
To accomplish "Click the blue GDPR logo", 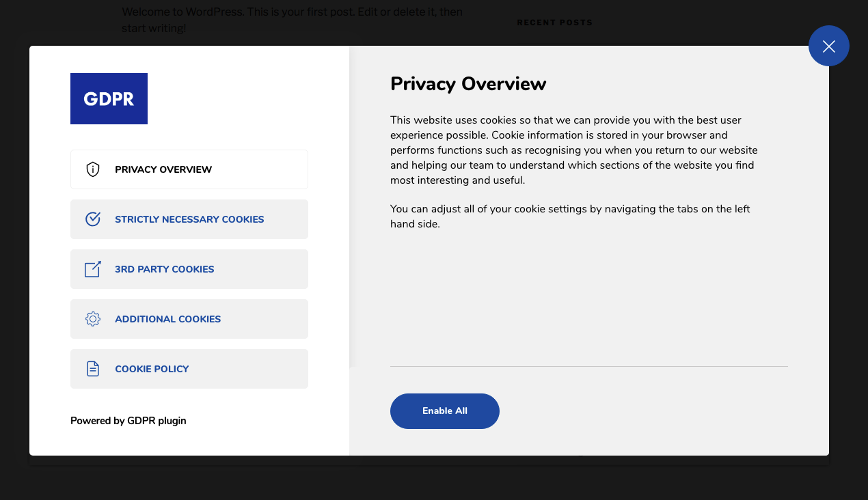I will pyautogui.click(x=109, y=99).
